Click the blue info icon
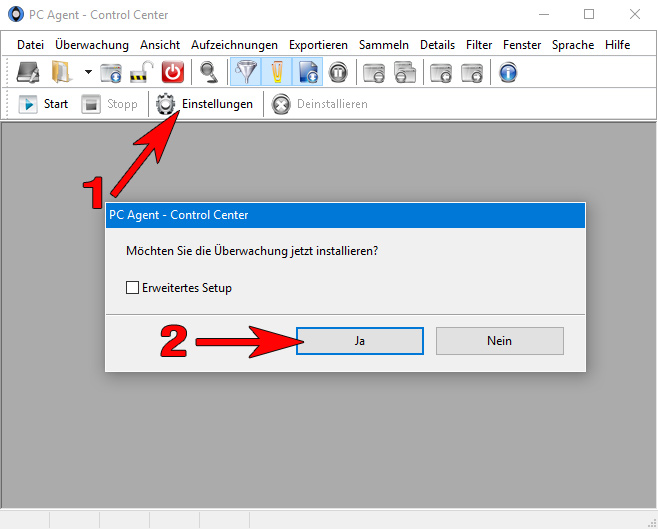Viewport: 658px width, 529px height. tap(508, 72)
